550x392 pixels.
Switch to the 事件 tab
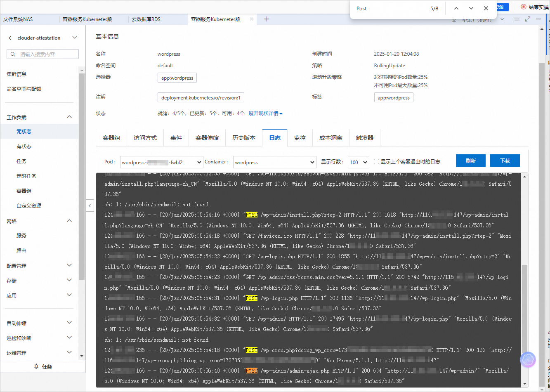[176, 138]
